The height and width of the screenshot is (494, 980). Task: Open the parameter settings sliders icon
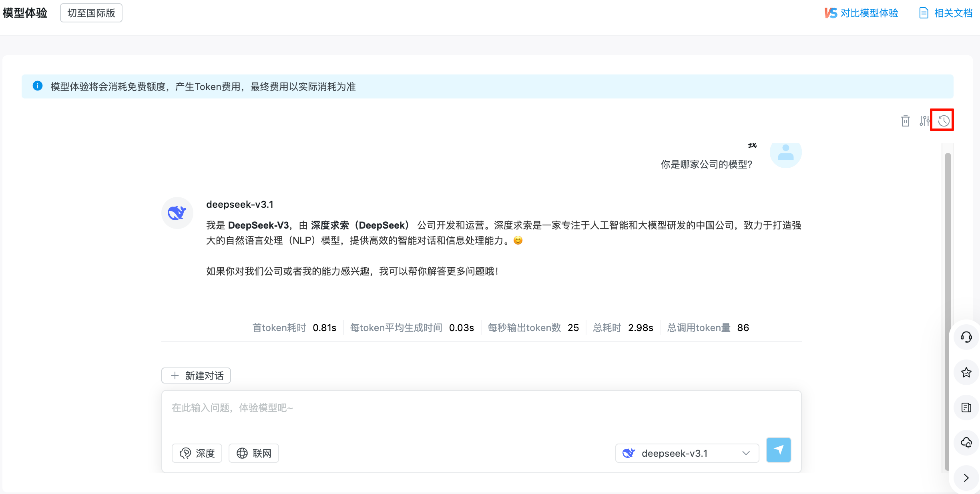pyautogui.click(x=924, y=120)
